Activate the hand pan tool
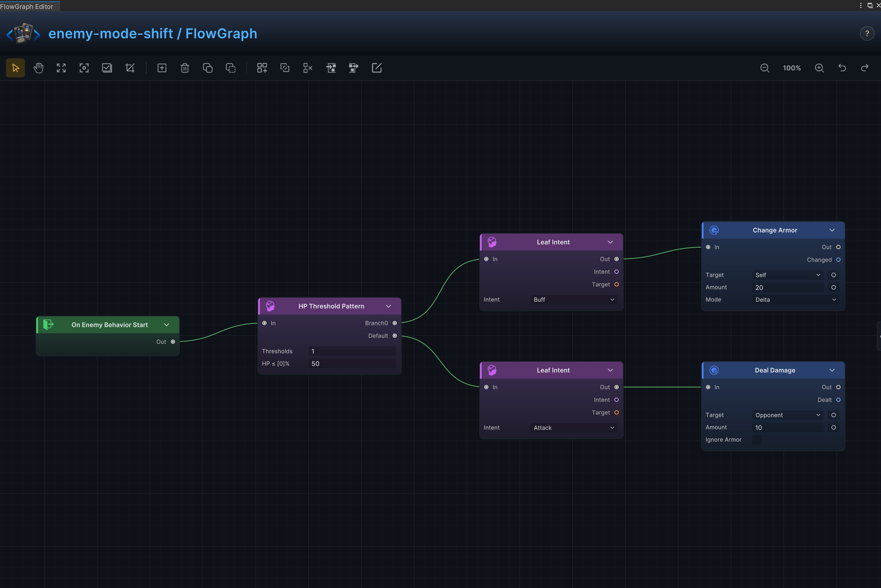This screenshot has width=881, height=588. pyautogui.click(x=38, y=68)
